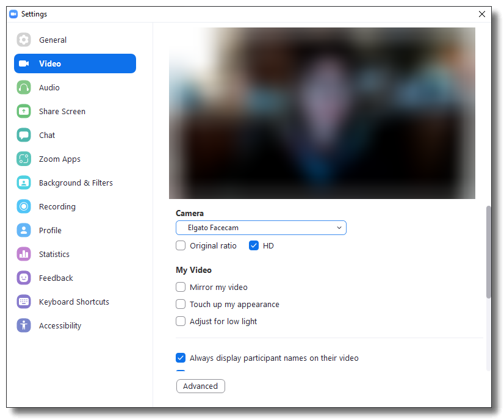
Task: Show Keyboard Shortcuts settings
Action: tap(75, 302)
